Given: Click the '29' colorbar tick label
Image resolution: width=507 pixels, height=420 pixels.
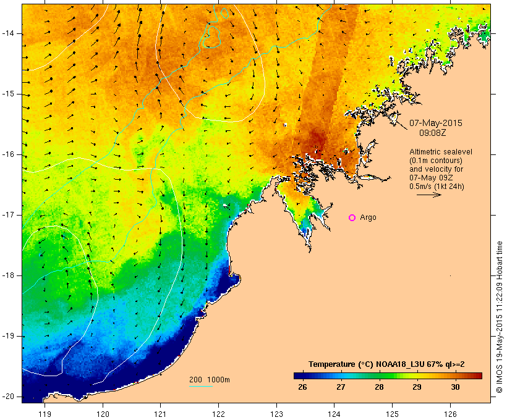Looking at the screenshot, I should [x=417, y=387].
